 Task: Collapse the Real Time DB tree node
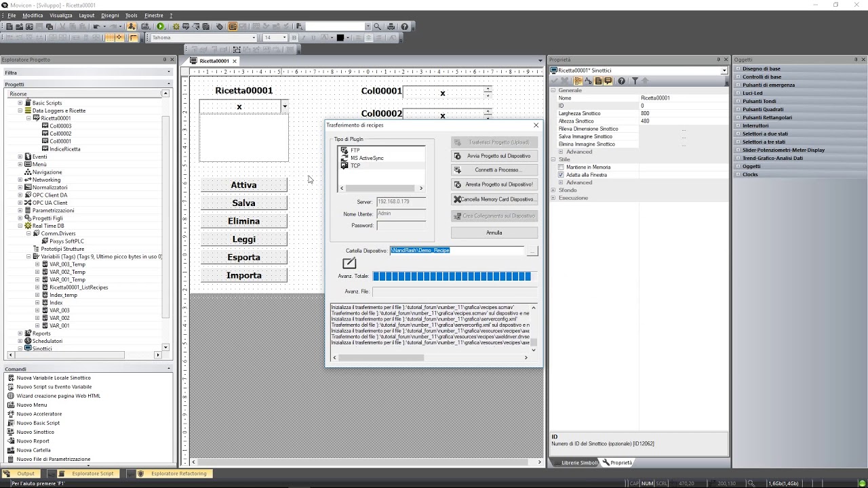[x=20, y=226]
